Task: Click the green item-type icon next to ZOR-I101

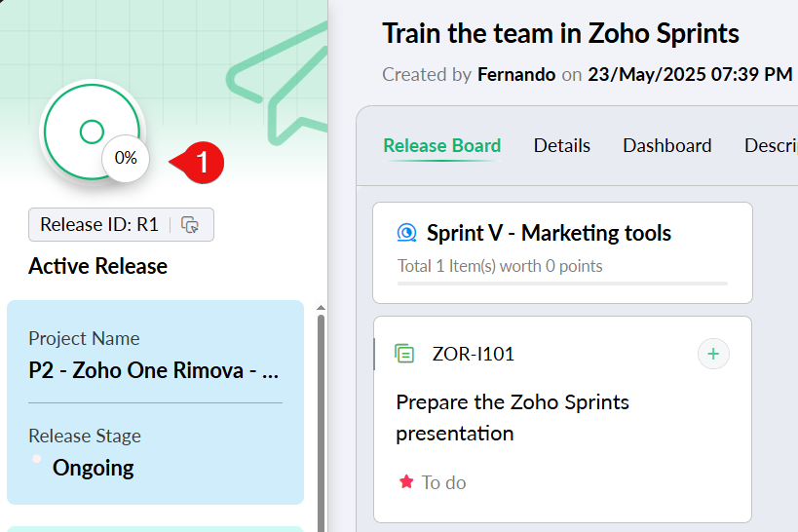Action: [404, 354]
